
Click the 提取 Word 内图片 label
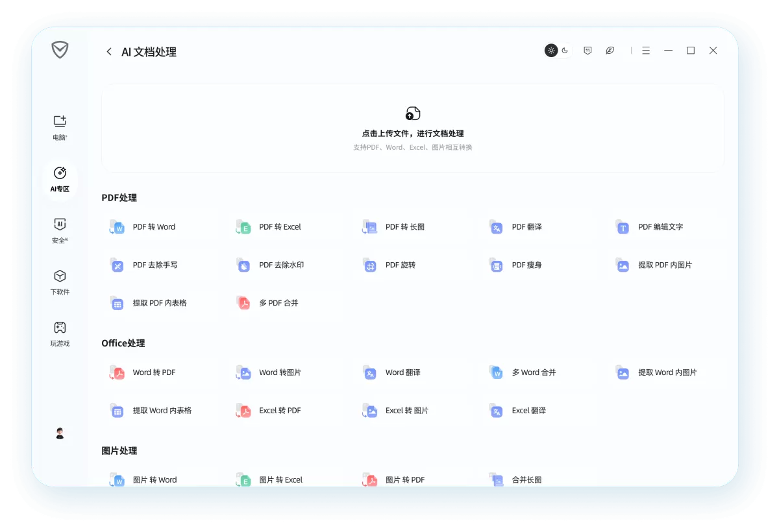[x=667, y=372]
